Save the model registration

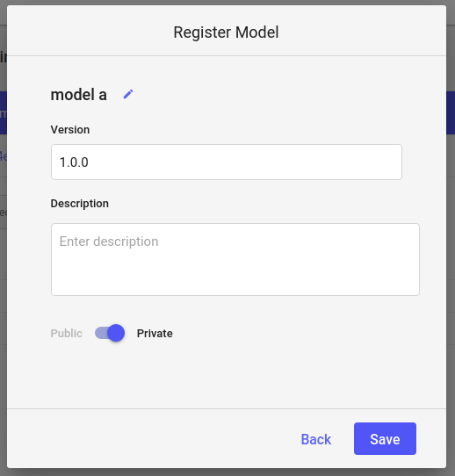385,438
